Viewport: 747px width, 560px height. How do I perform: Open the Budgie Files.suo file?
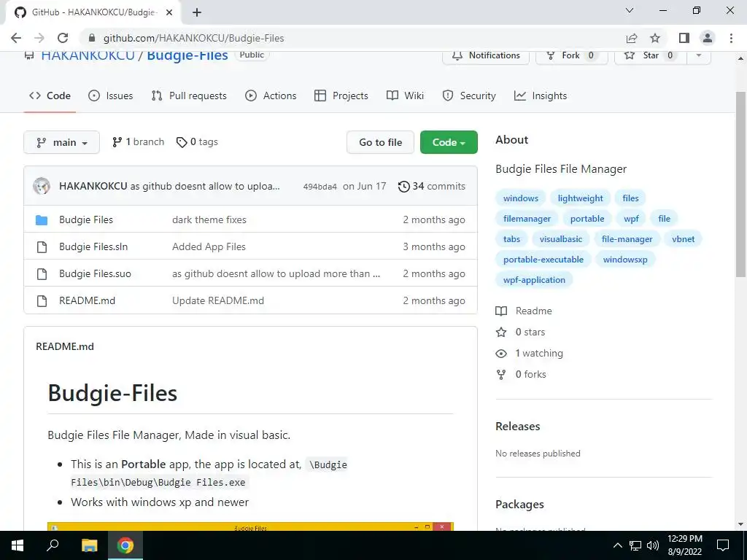[x=95, y=274]
